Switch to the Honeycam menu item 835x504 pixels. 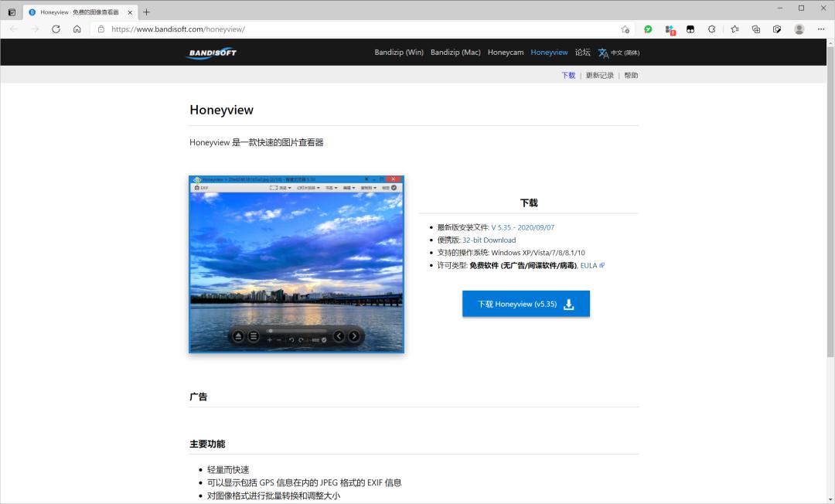506,52
